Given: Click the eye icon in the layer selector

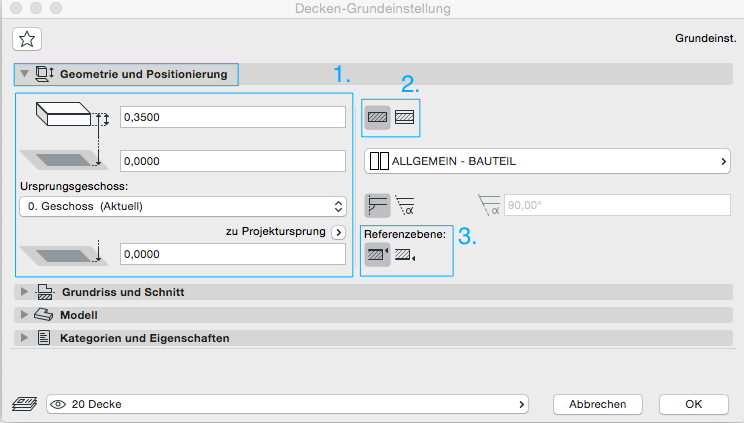Looking at the screenshot, I should pyautogui.click(x=59, y=404).
